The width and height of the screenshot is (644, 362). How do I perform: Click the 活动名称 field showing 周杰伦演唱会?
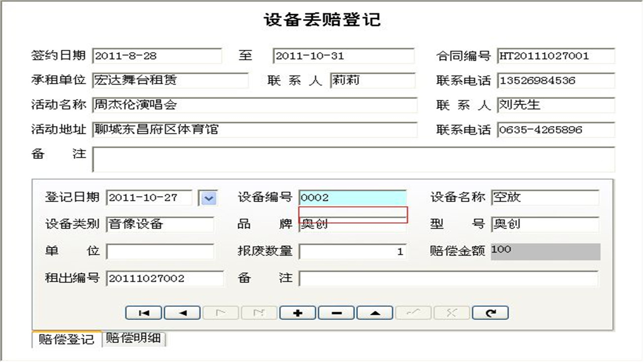click(x=254, y=105)
